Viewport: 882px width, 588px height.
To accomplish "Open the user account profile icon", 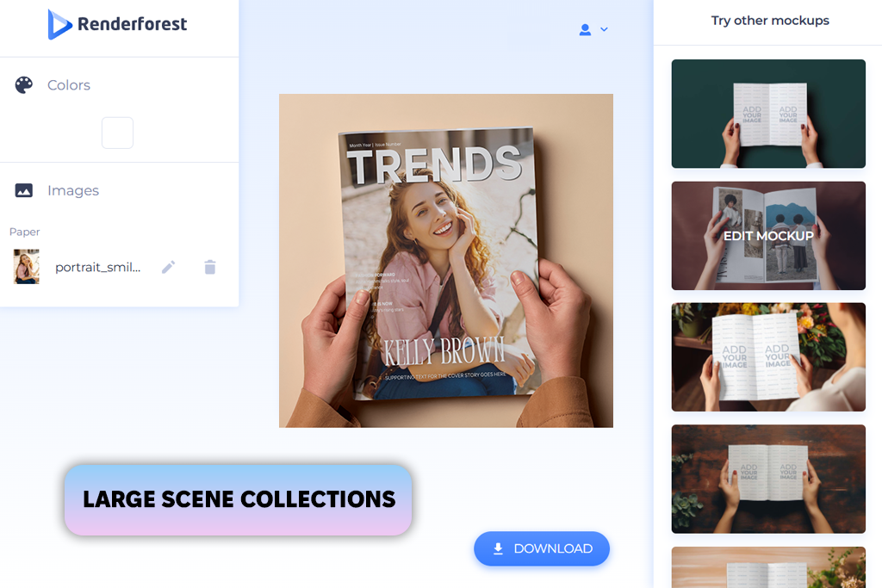I will pos(585,30).
